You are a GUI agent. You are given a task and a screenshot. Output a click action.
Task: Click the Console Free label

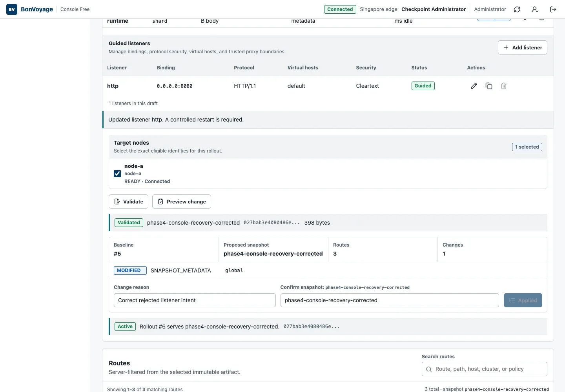click(x=75, y=9)
